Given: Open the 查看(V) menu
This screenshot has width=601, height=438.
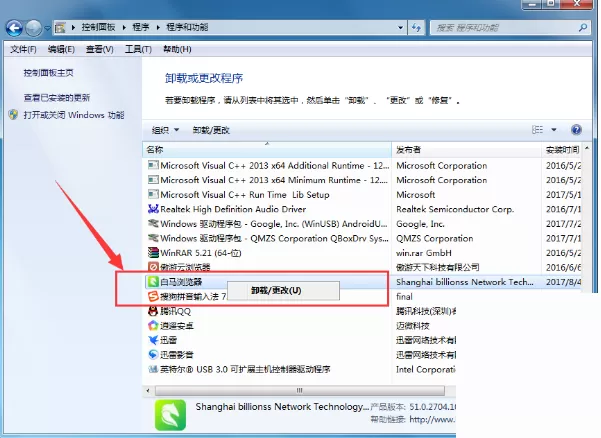Looking at the screenshot, I should (x=100, y=49).
